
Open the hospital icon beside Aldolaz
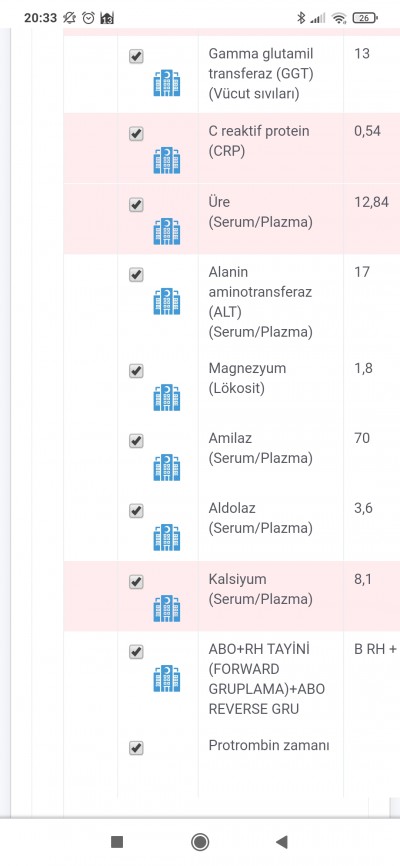[x=167, y=537]
